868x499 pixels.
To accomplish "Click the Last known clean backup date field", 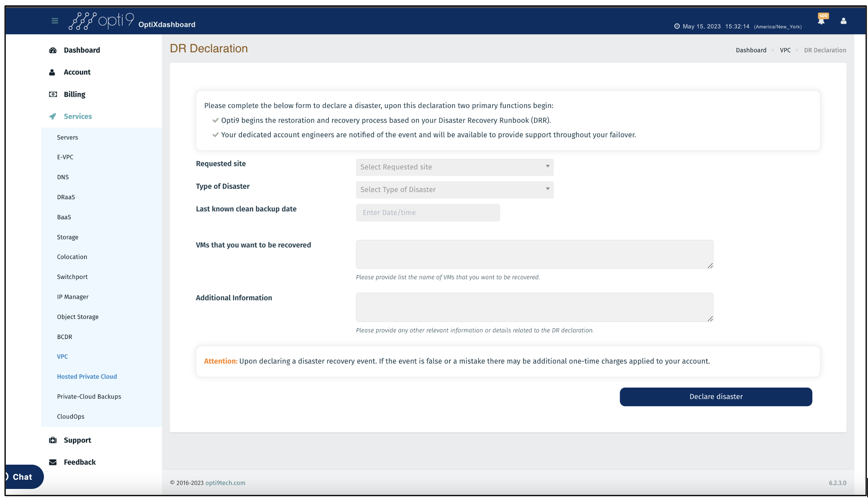I will pyautogui.click(x=428, y=212).
